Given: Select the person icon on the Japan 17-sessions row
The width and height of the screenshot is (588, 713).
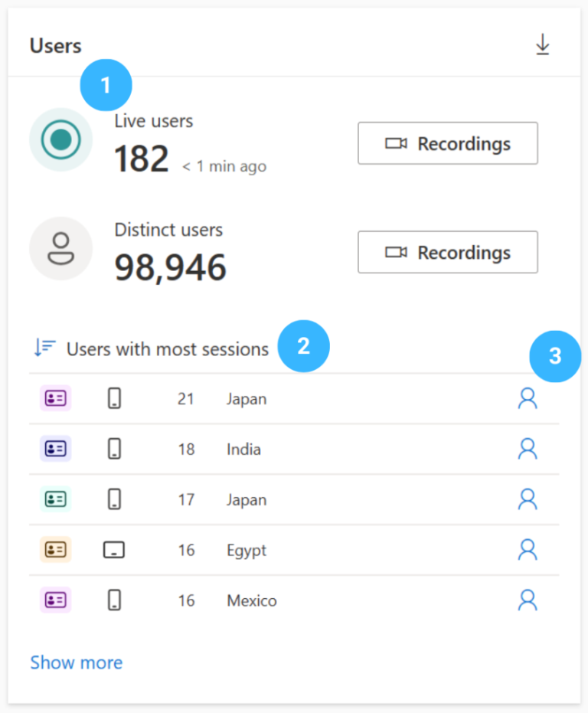Looking at the screenshot, I should point(528,499).
